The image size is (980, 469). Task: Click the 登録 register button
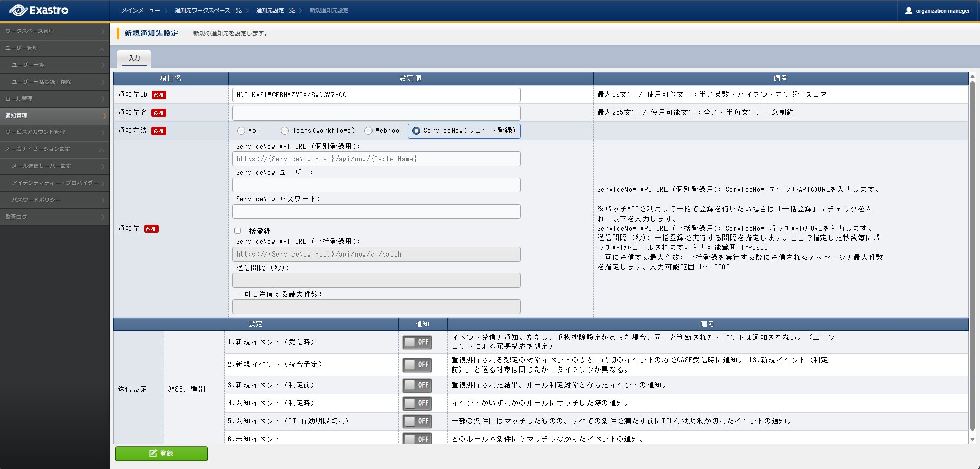click(162, 454)
